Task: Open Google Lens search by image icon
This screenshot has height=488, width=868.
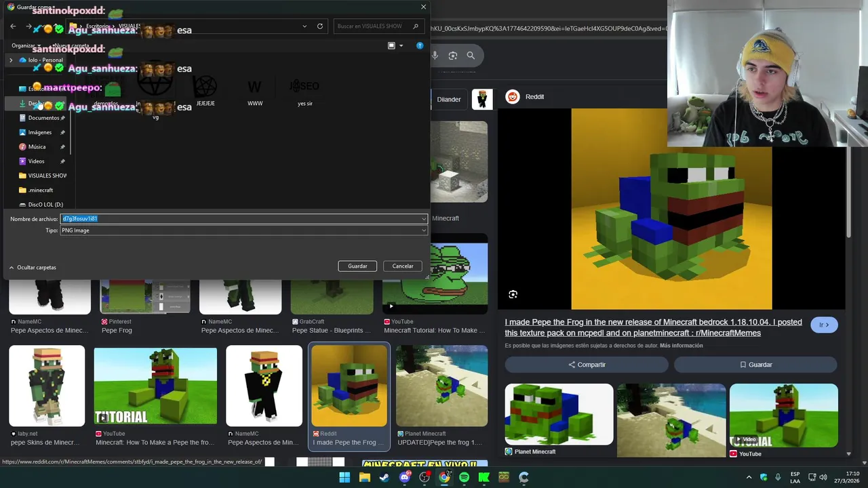Action: [453, 56]
